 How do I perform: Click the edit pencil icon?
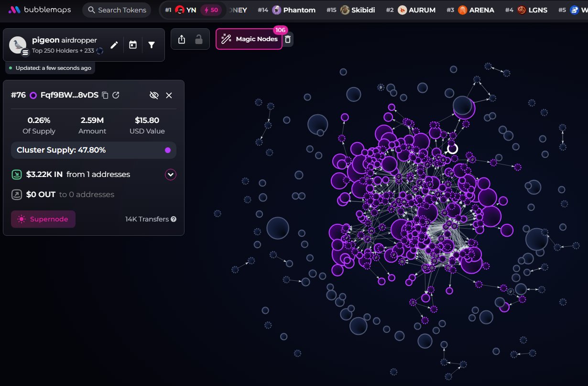114,45
